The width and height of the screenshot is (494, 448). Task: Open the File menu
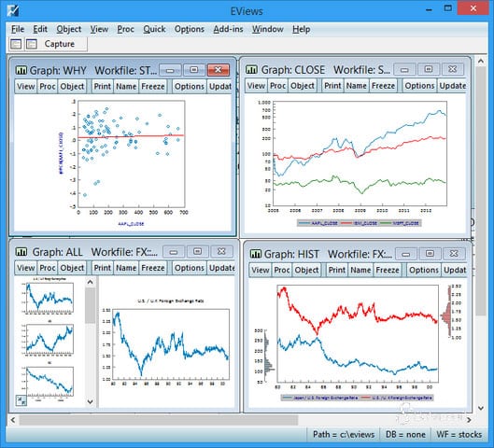tap(18, 29)
